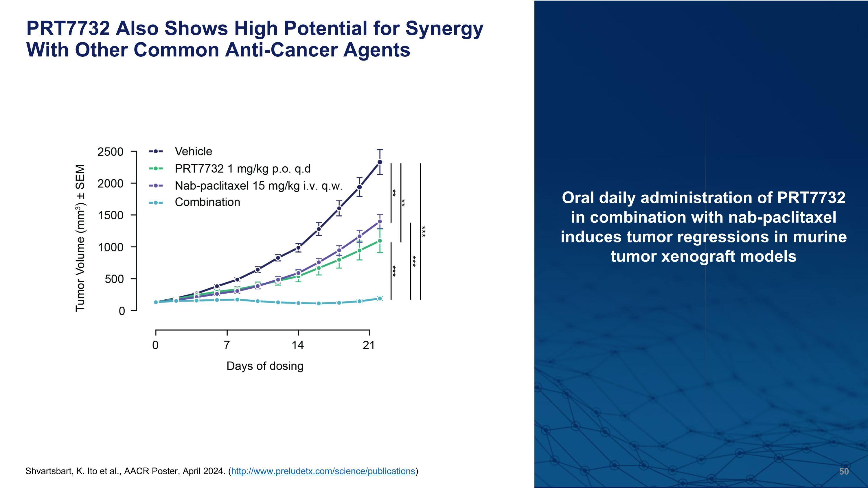Select the Combination legend label

pyautogui.click(x=207, y=202)
